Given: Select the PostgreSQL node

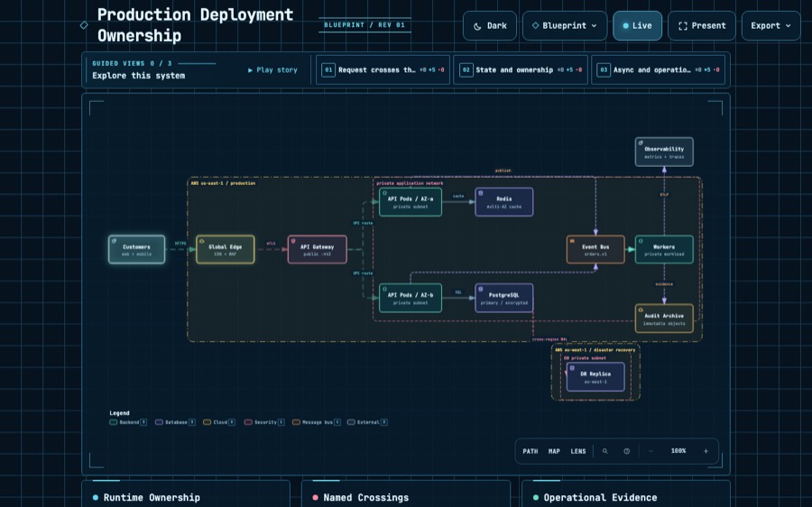Looking at the screenshot, I should tap(503, 298).
